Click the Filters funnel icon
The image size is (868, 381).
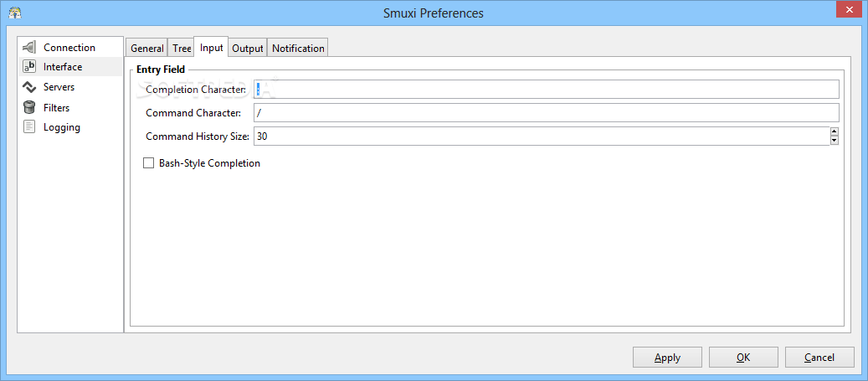28,107
